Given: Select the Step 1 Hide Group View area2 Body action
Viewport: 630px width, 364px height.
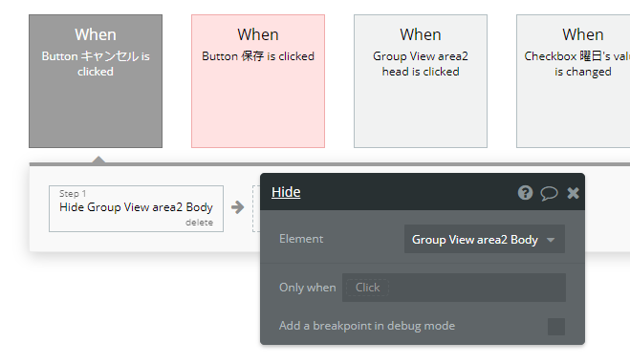Looking at the screenshot, I should pyautogui.click(x=136, y=208).
